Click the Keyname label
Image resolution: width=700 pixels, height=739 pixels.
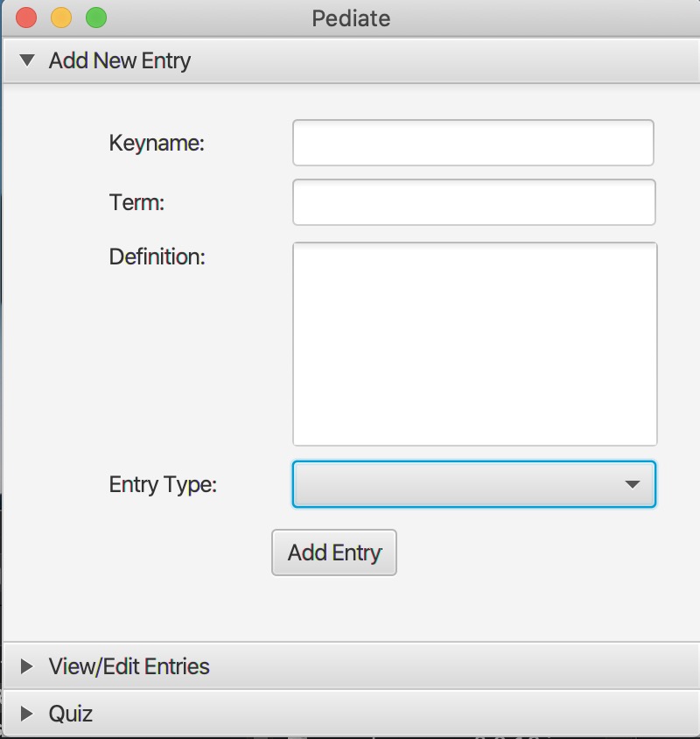(157, 143)
